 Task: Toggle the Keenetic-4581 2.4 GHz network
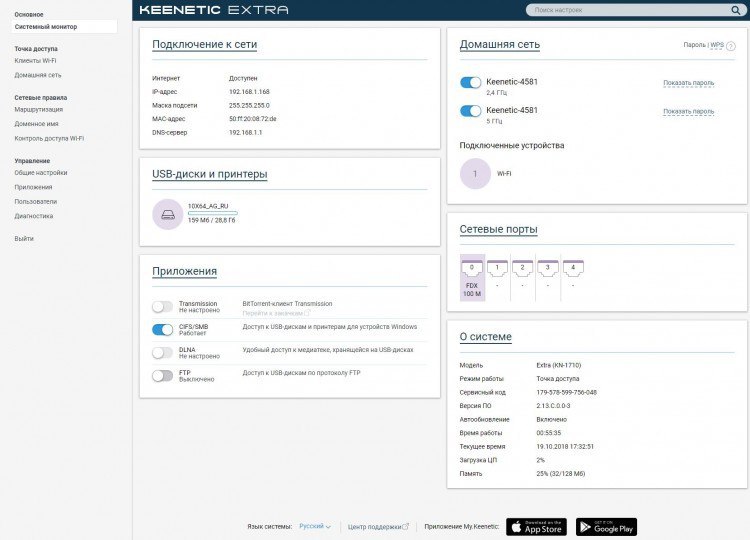[471, 82]
